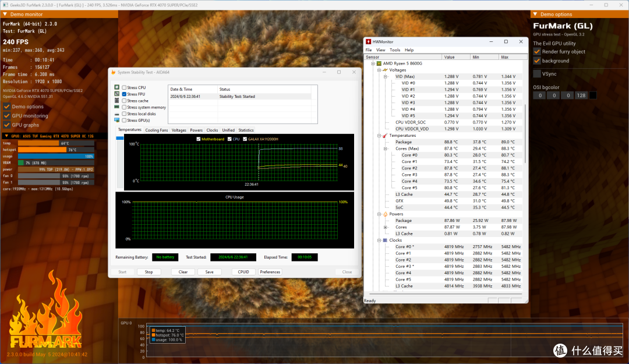Uncheck the background option in FurMark
Screen dimensions: 629x364
click(537, 61)
